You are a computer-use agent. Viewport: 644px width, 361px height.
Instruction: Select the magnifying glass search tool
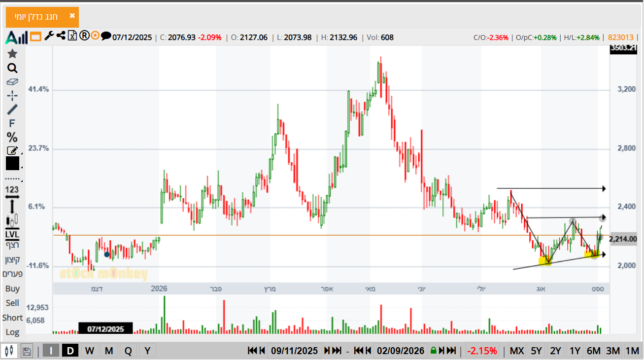click(x=12, y=68)
